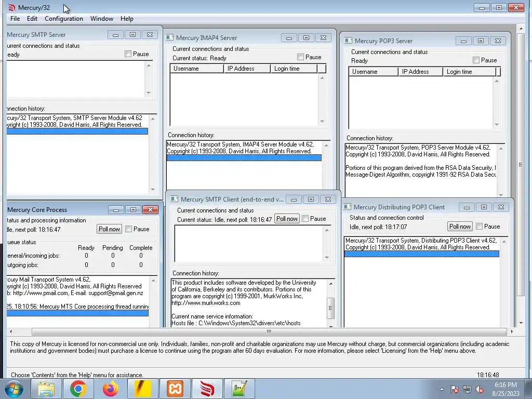The height and width of the screenshot is (399, 532).
Task: Click the Mercury POP3 Server window icon
Action: tap(348, 41)
